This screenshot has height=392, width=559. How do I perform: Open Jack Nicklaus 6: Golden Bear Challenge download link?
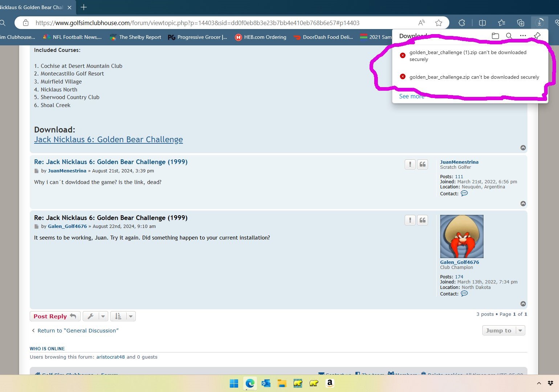pos(109,139)
